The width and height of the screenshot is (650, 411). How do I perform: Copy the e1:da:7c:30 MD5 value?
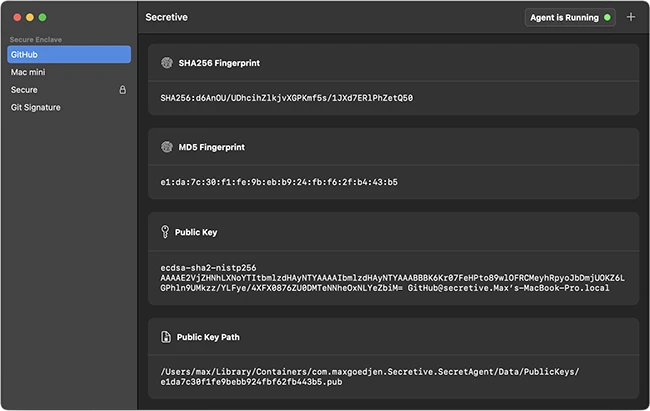[x=279, y=182]
